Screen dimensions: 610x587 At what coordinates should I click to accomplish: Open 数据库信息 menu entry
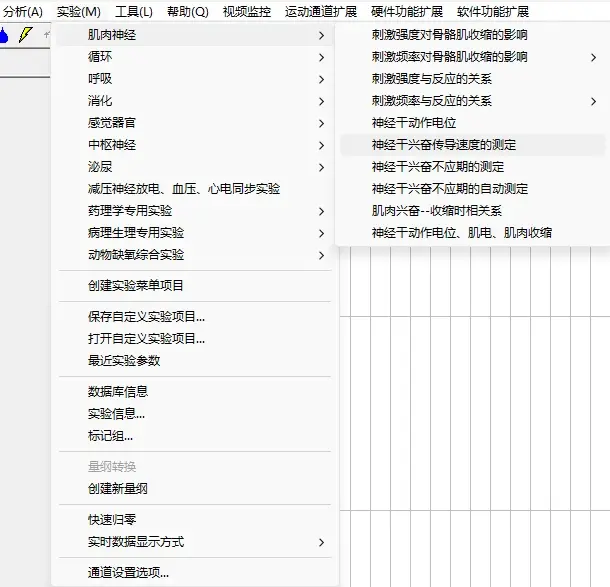click(118, 392)
